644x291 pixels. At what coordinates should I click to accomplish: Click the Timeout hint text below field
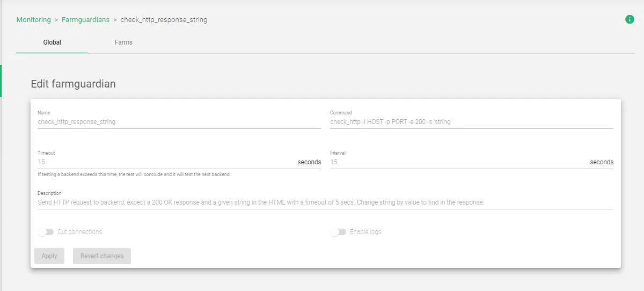134,174
